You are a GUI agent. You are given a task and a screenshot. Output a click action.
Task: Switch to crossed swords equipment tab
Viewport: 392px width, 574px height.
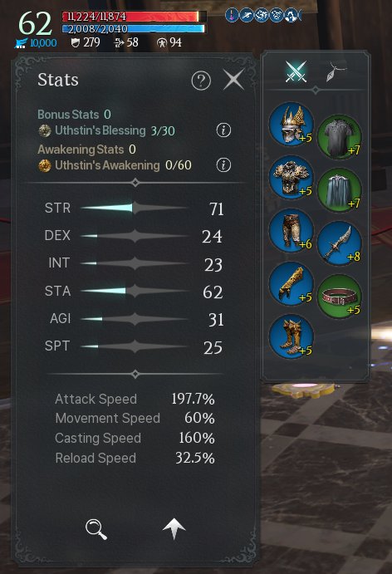coord(296,71)
